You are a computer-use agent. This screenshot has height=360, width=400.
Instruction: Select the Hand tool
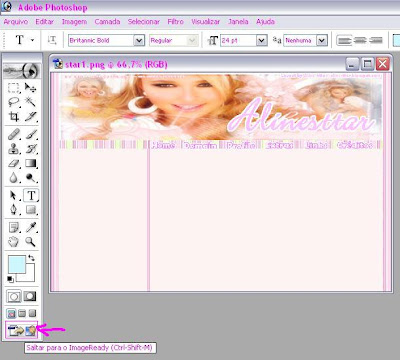coord(13,241)
